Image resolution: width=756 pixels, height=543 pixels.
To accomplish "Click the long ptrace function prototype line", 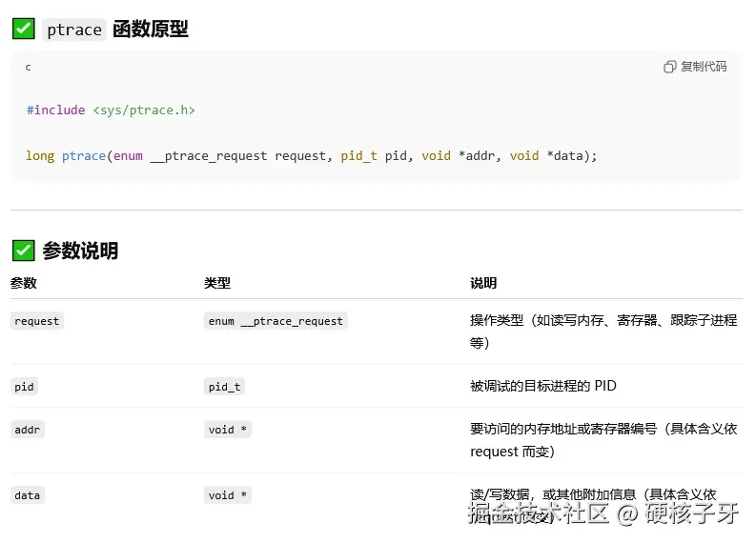I will [x=312, y=155].
